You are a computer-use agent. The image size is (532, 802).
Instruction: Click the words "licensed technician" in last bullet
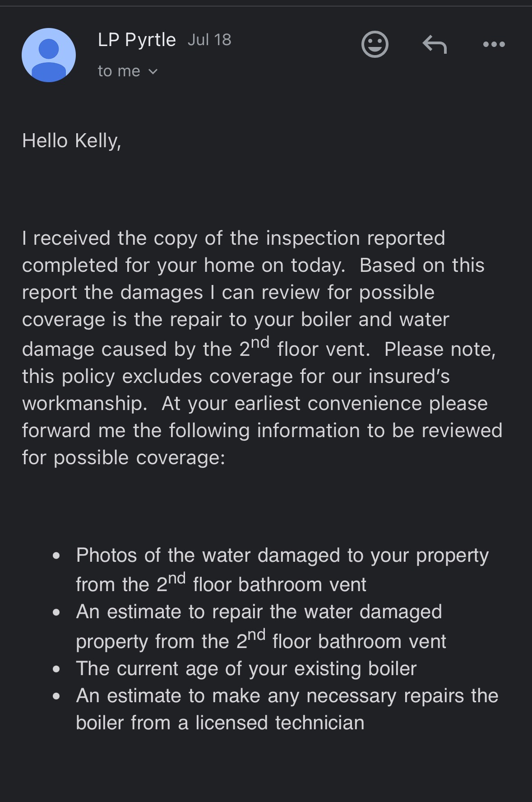point(280,723)
